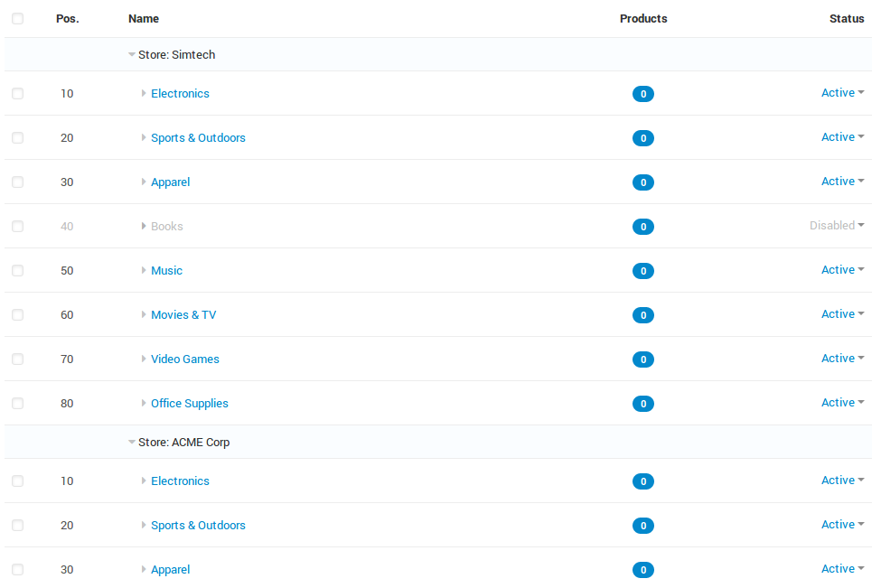Open the Music row status dropdown
Viewport: 881px width, 588px height.
click(x=843, y=269)
